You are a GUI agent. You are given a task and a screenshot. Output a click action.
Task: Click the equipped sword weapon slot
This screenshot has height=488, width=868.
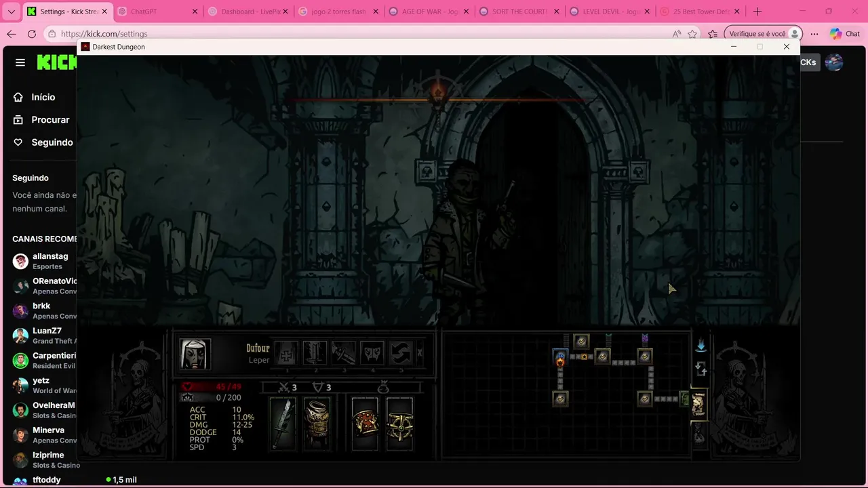283,424
